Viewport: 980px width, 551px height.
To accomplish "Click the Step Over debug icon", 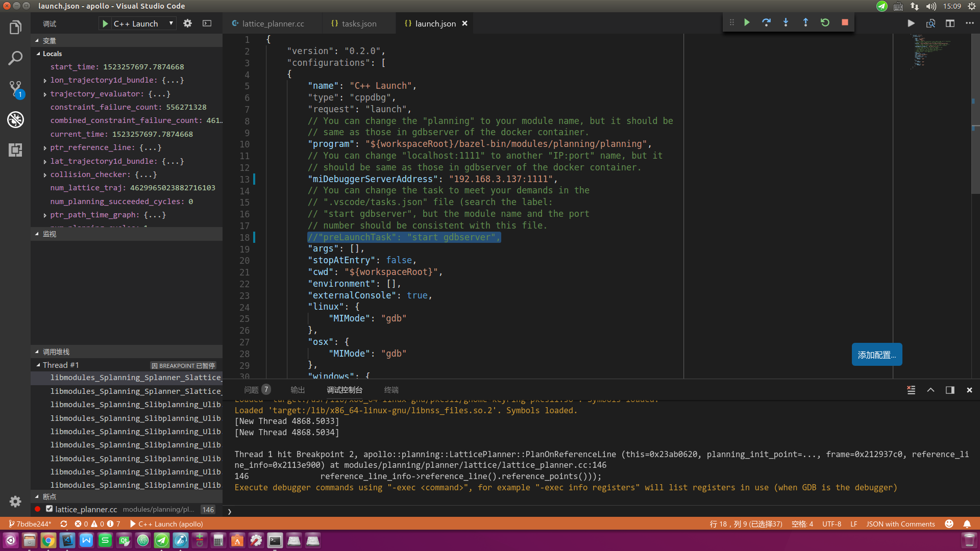I will (x=767, y=22).
